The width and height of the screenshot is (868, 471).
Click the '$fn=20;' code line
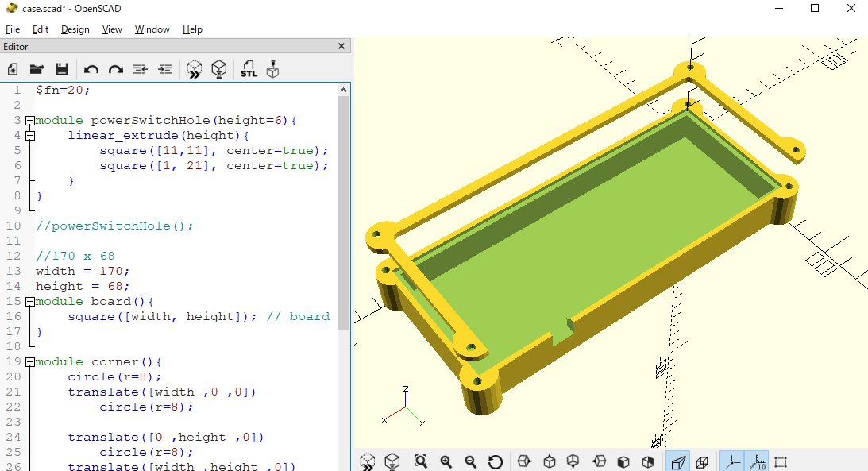pyautogui.click(x=63, y=90)
